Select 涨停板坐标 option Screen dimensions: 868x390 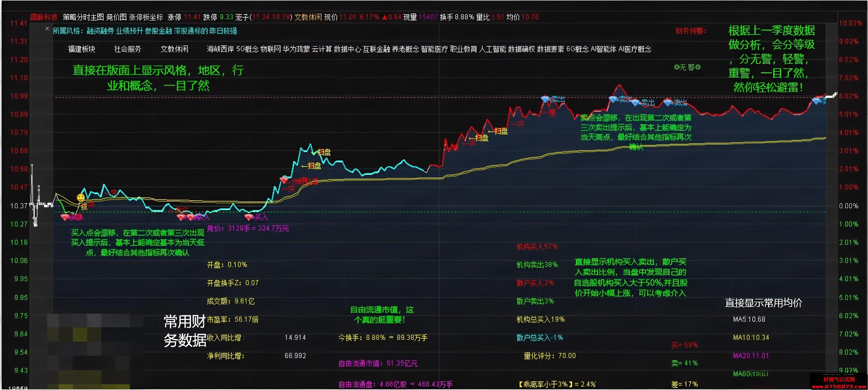click(x=146, y=17)
